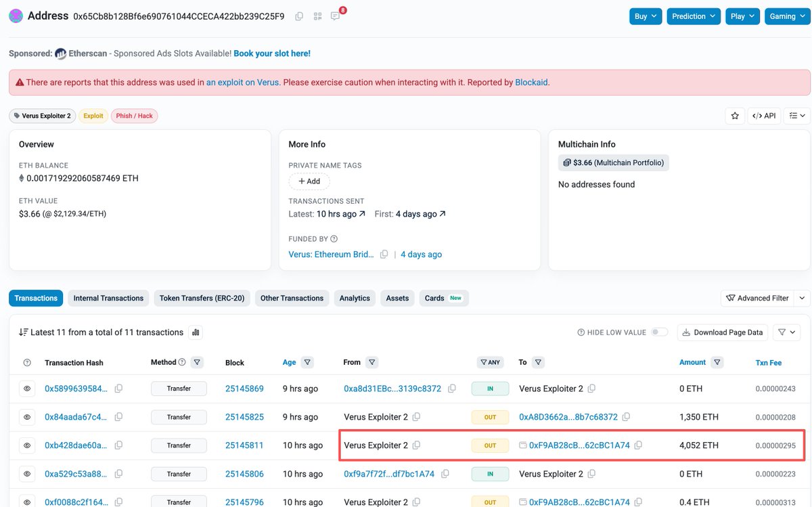
Task: Open the transactions chart icon
Action: coord(196,332)
